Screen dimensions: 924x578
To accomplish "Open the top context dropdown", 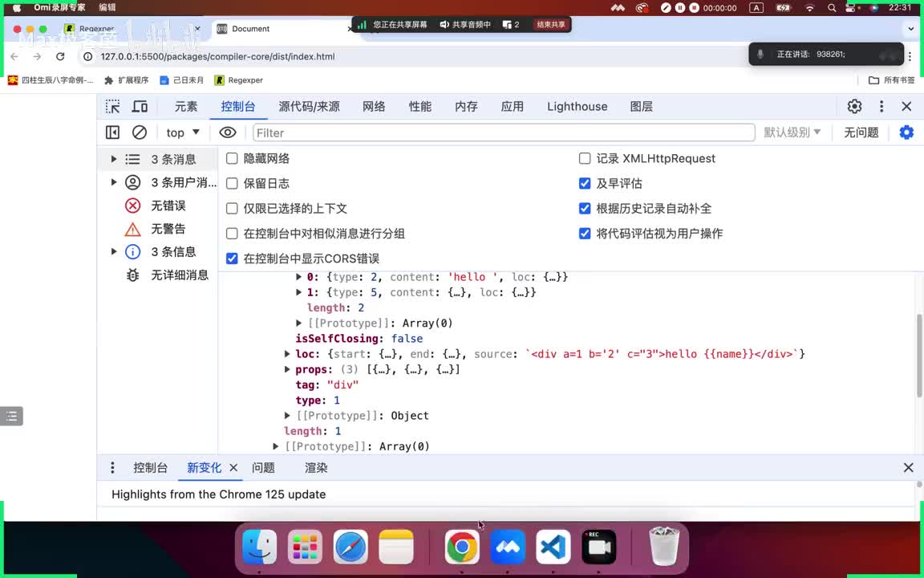I will pyautogui.click(x=183, y=132).
